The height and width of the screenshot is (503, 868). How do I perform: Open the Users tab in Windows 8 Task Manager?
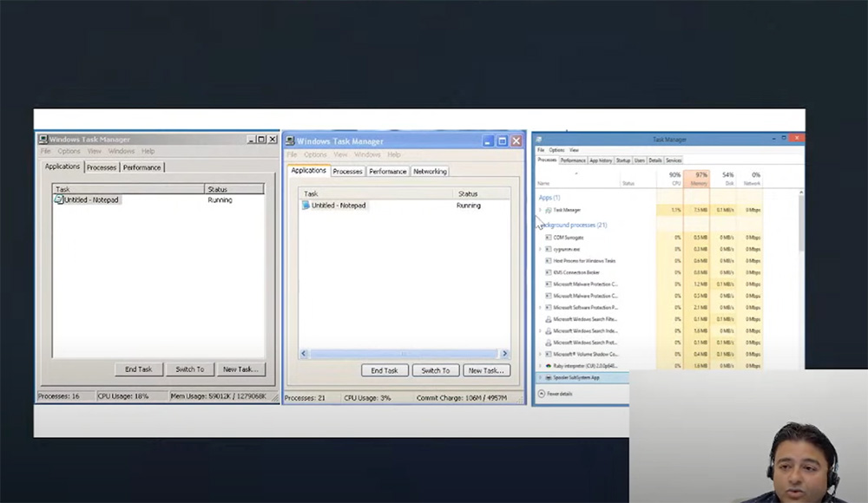click(x=640, y=160)
